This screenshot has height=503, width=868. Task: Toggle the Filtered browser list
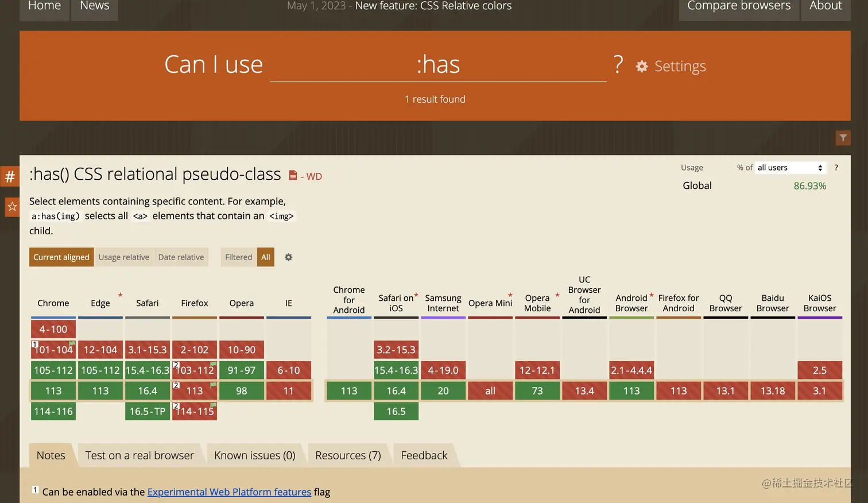[x=239, y=257]
